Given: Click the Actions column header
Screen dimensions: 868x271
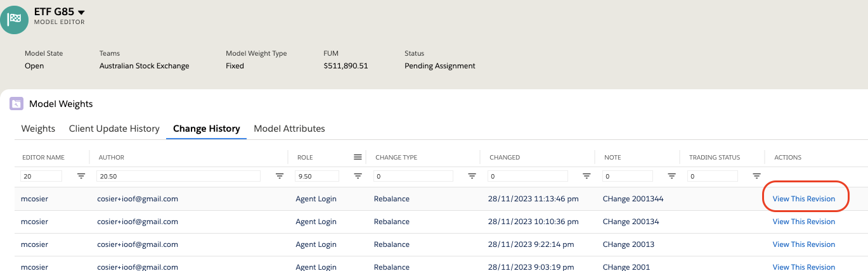Looking at the screenshot, I should (x=787, y=158).
